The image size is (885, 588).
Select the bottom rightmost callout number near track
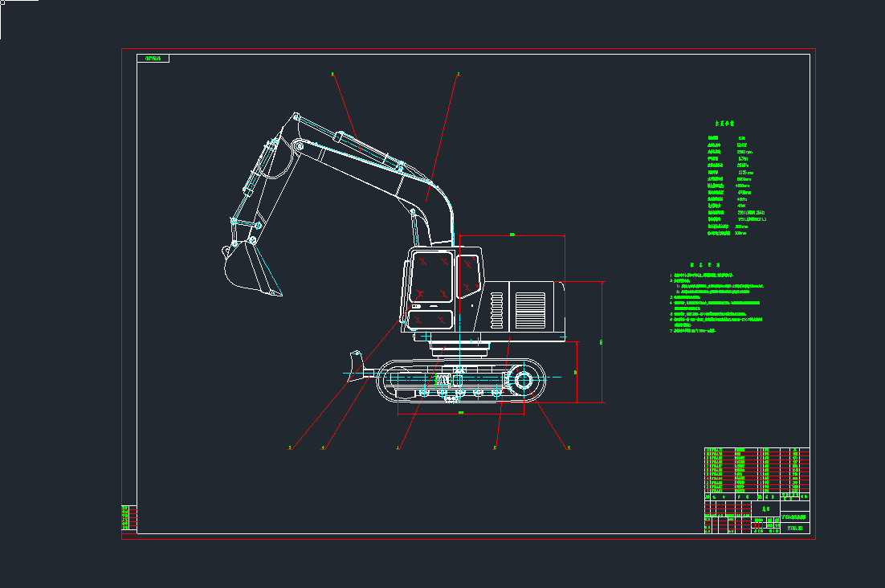point(569,447)
